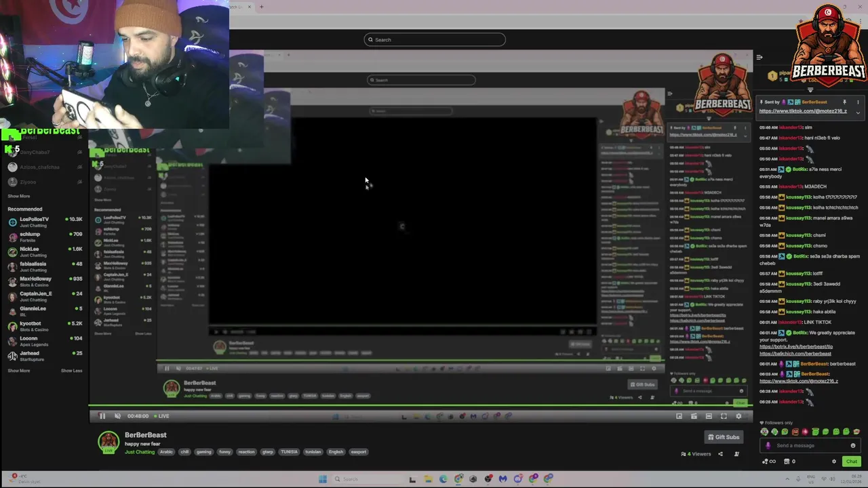The height and width of the screenshot is (488, 868).
Task: Click the top Search field
Action: [x=435, y=39]
